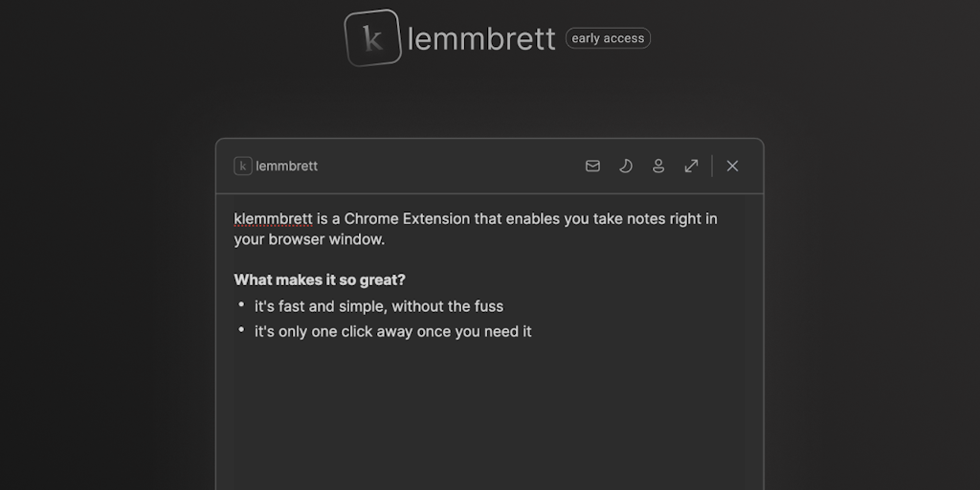Click the second bullet point marker
980x490 pixels.
click(241, 330)
